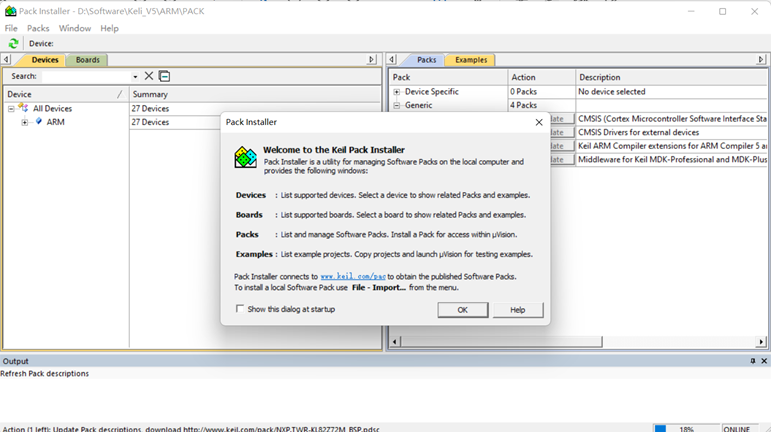Select the Generic pack row

(x=418, y=105)
